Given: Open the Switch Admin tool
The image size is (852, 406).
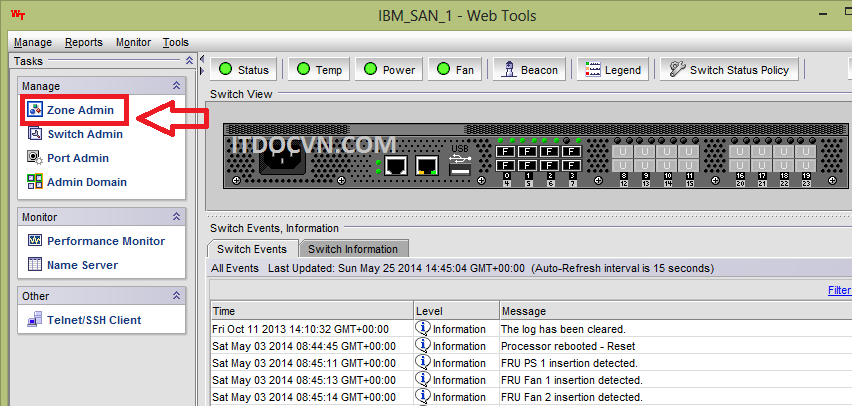Looking at the screenshot, I should [x=84, y=134].
